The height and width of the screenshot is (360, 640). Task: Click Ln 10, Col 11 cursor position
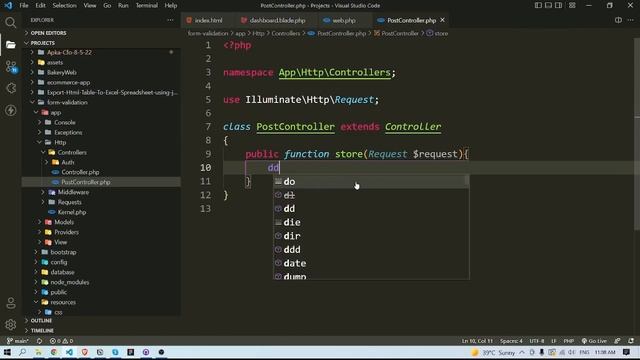[477, 341]
